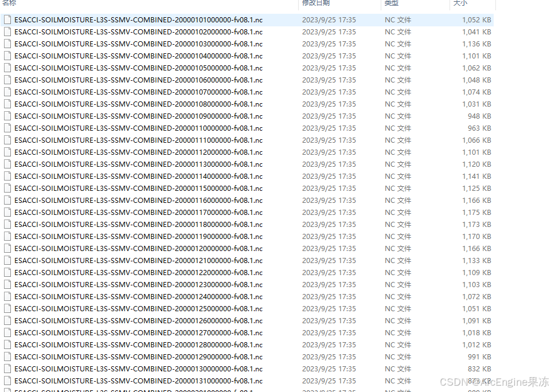The image size is (551, 392).
Task: Click the file icon for 20000108000000 entry
Action: click(x=7, y=104)
